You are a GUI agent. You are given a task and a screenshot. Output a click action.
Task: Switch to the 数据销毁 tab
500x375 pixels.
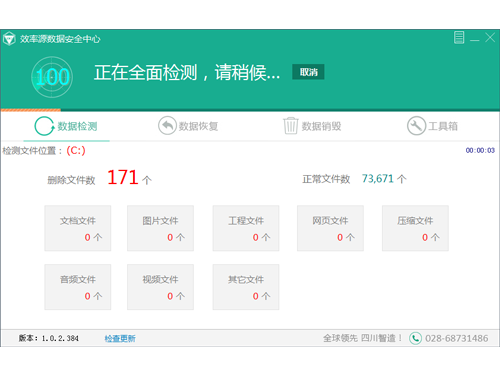312,126
